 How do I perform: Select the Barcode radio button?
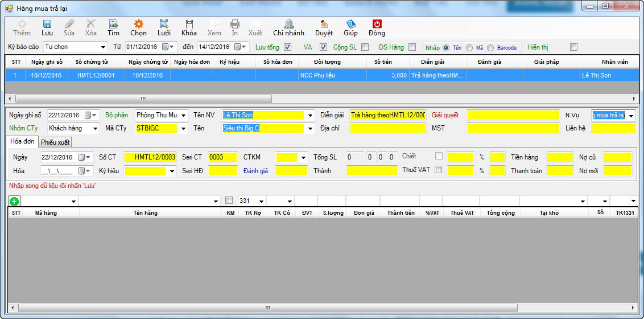[490, 48]
